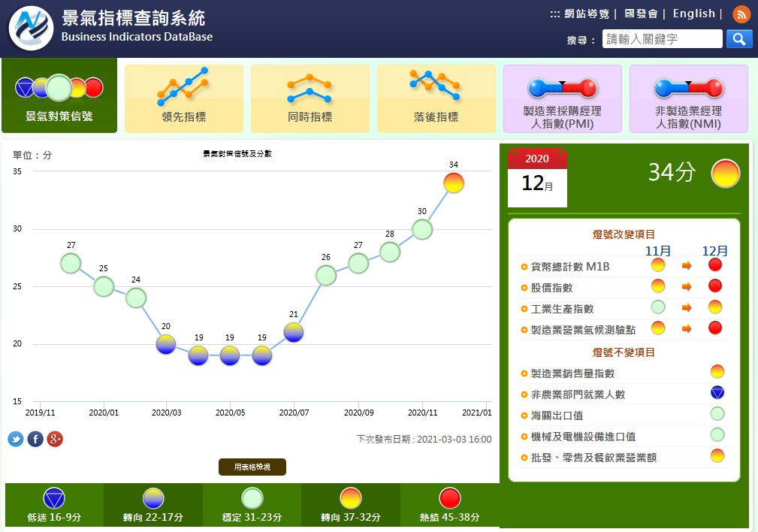Viewport: 758px width, 532px height.
Task: Click the 燈號改變項目 heading
Action: point(624,234)
